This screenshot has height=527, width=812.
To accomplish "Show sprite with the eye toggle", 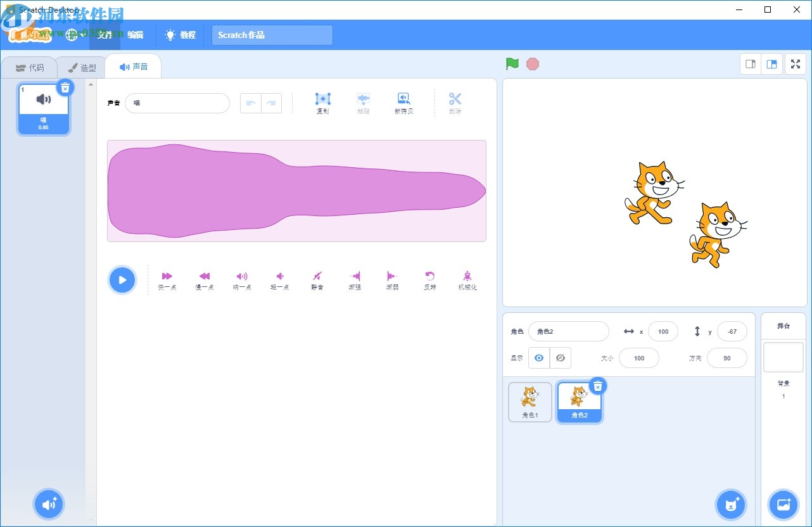I will coord(539,358).
